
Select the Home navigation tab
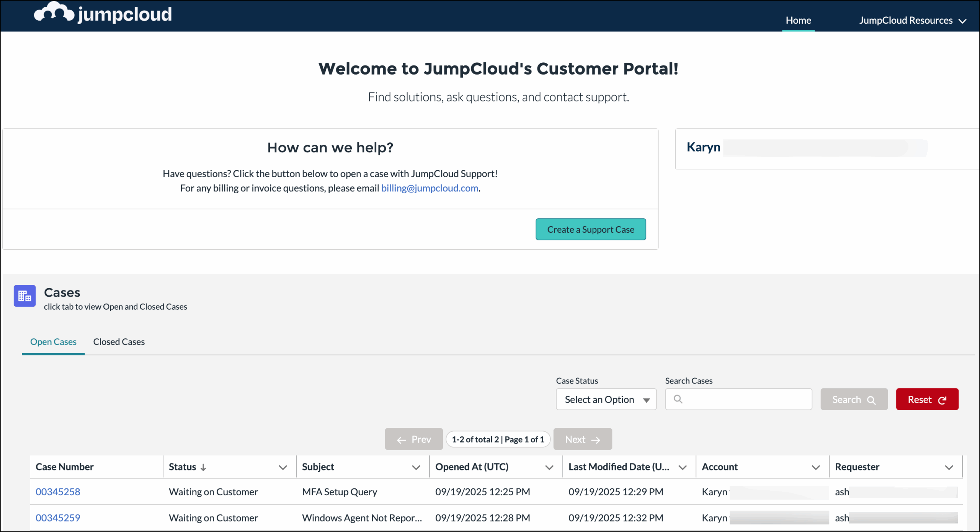coord(798,20)
